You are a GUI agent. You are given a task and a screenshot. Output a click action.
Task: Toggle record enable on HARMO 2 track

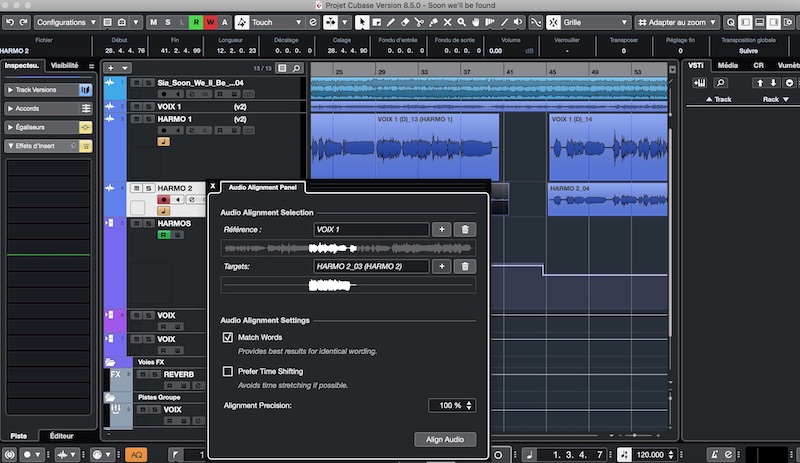[x=163, y=200]
